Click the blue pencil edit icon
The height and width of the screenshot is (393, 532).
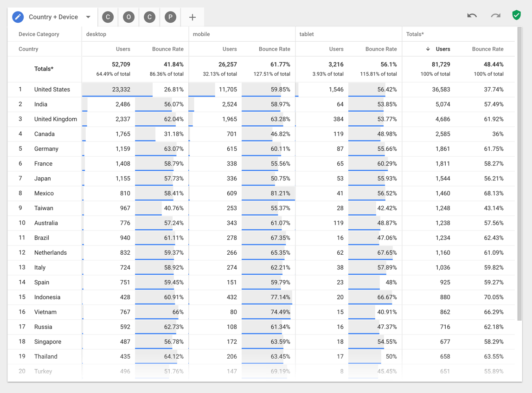coord(18,17)
